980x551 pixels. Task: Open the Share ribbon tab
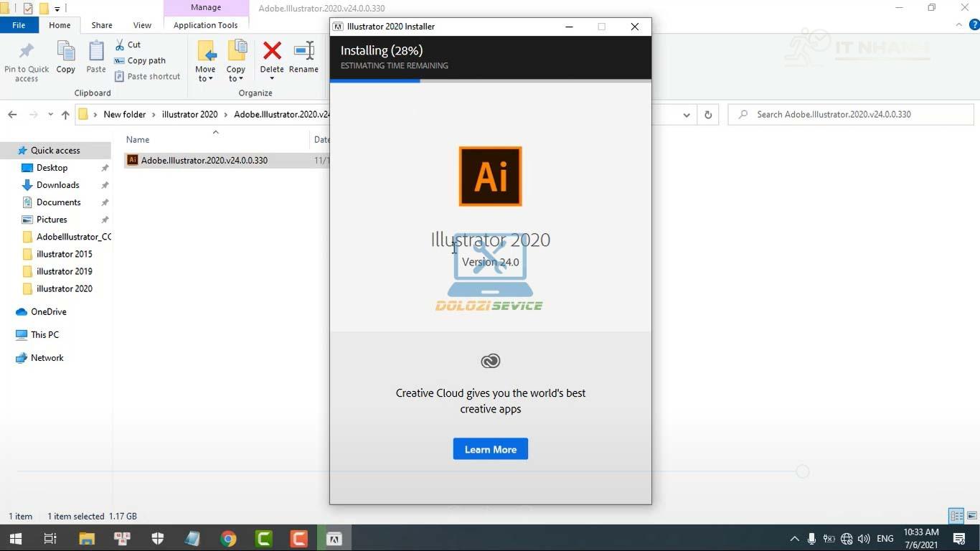click(x=101, y=24)
